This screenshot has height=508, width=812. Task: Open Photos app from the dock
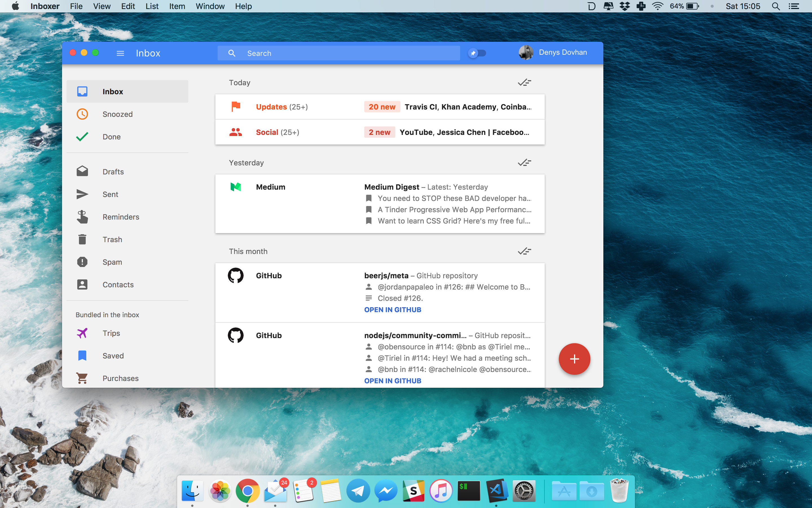point(220,491)
